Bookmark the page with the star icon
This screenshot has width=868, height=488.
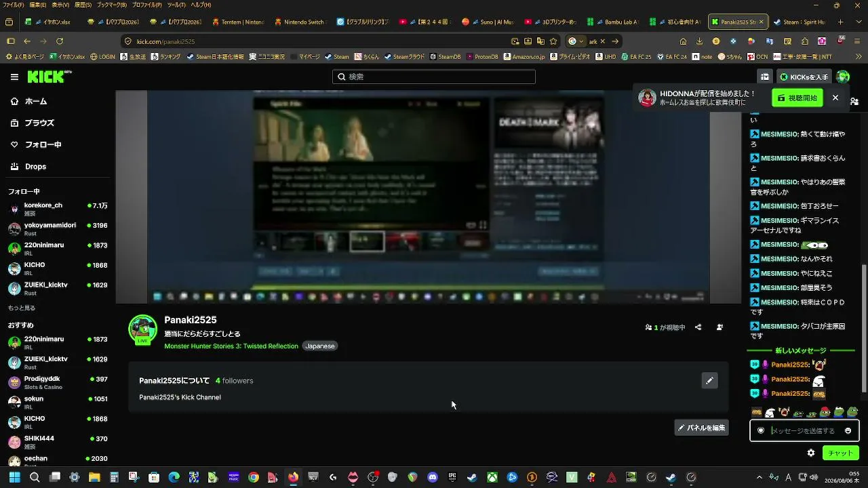pos(553,41)
